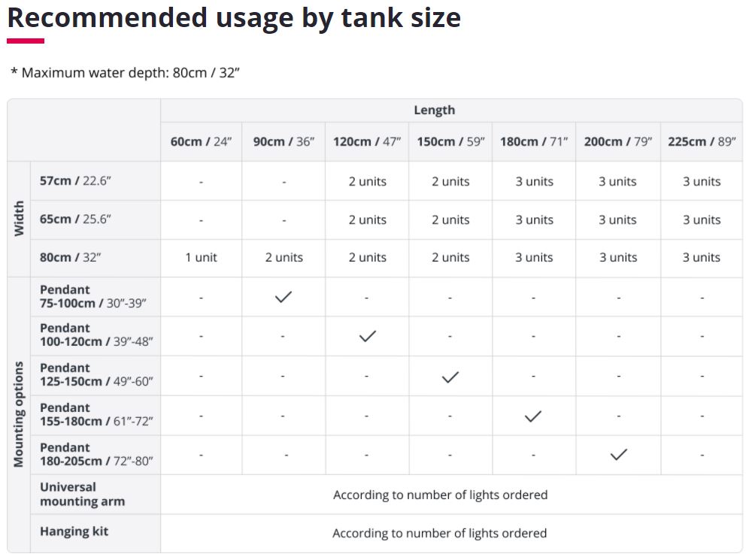This screenshot has height=560, width=752.
Task: Click checkmark in Pendant 155-180cm row
Action: click(x=533, y=416)
